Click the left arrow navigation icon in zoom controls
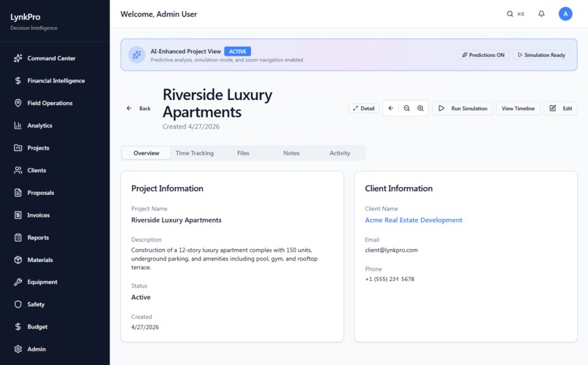Viewport: 588px width, 365px height. [x=390, y=109]
